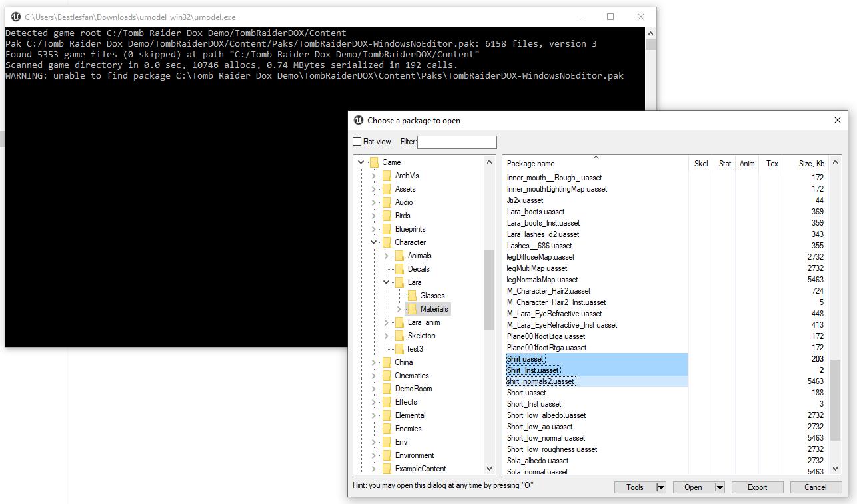Sort by the Size, Kb column header
This screenshot has width=857, height=504.
pos(811,164)
